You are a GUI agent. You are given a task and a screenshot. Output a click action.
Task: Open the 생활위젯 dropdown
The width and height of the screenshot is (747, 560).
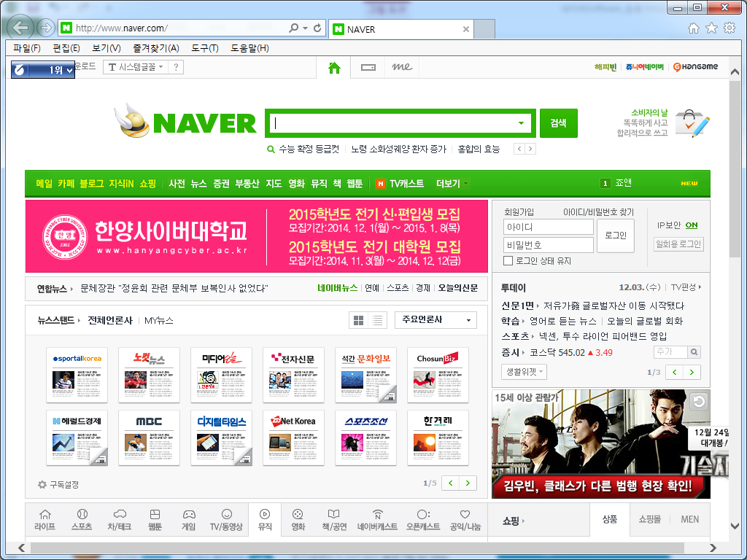[524, 372]
